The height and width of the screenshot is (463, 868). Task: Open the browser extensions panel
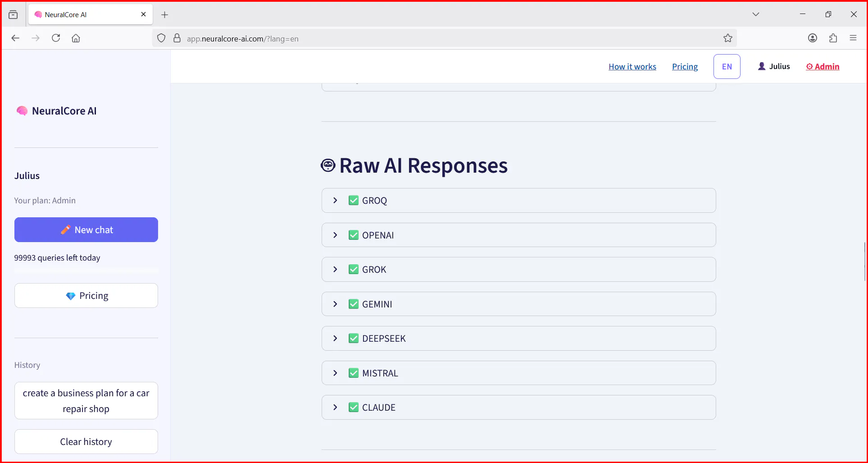point(833,38)
